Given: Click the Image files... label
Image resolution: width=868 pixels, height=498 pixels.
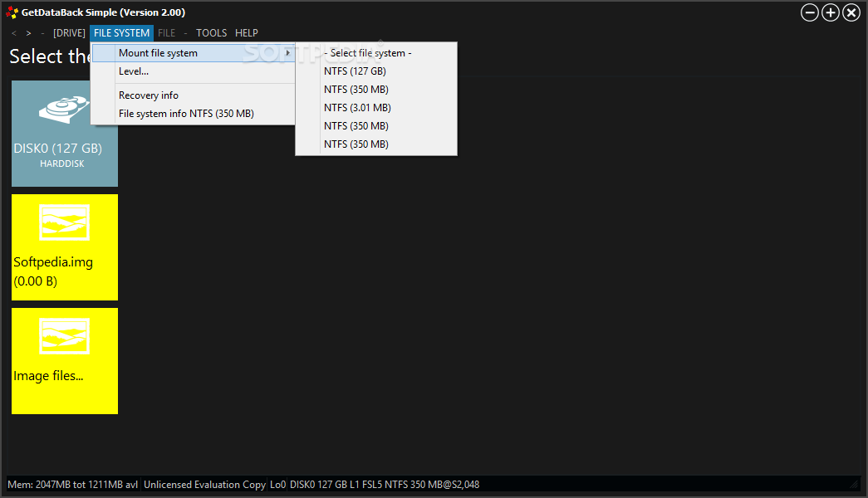Looking at the screenshot, I should tap(48, 376).
